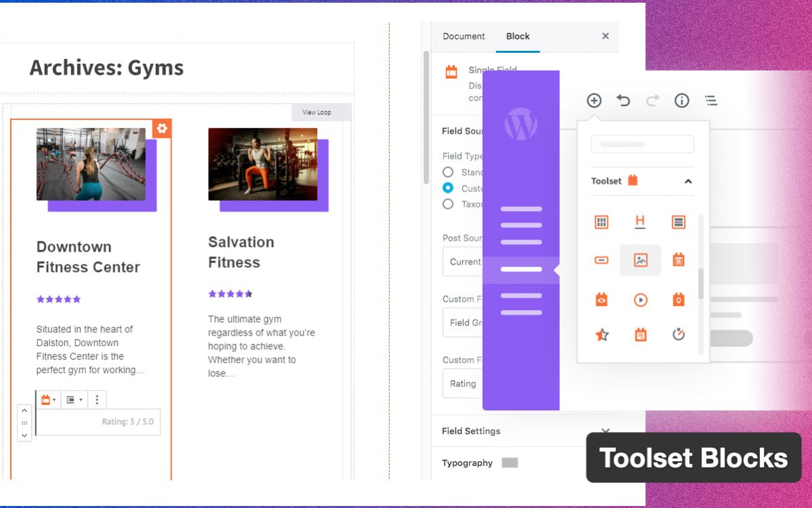The height and width of the screenshot is (508, 812).
Task: Open the custom field dropdown showing Rating
Action: click(462, 384)
